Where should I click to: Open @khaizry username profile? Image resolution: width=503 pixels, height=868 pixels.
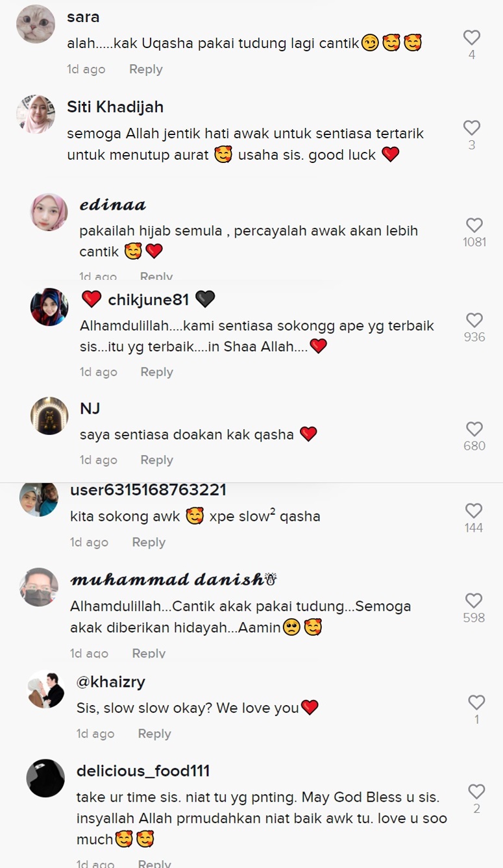pos(111,682)
